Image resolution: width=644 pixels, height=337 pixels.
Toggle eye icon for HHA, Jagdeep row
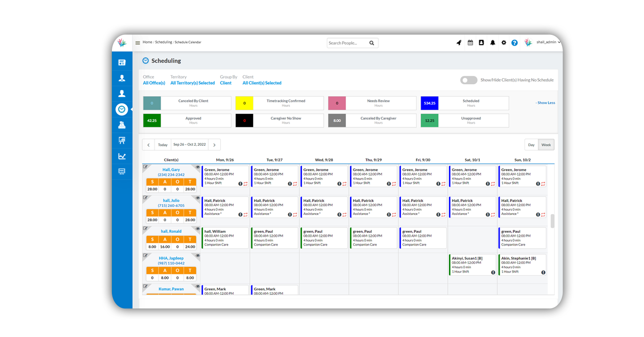[x=197, y=256]
